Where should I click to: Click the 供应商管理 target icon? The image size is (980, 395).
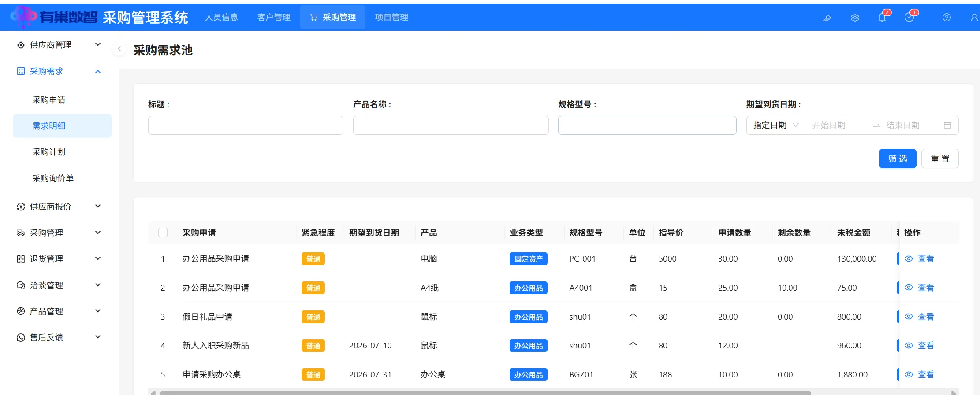(x=21, y=45)
